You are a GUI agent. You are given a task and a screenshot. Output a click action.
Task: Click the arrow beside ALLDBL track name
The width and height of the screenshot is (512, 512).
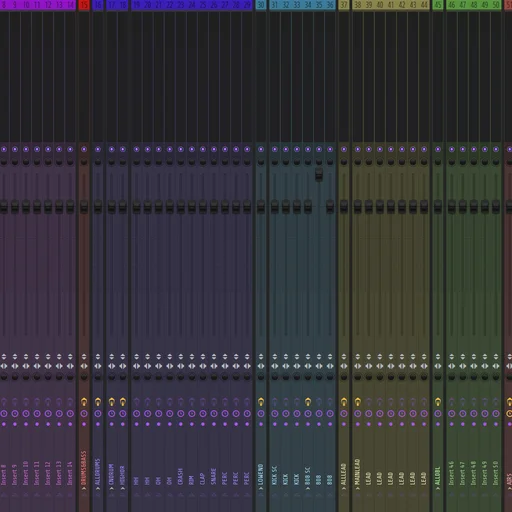point(438,488)
